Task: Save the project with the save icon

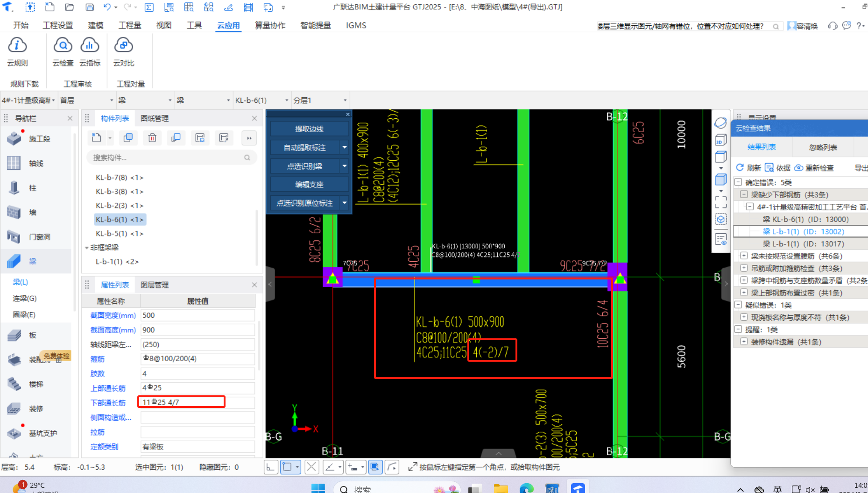Action: pyautogui.click(x=90, y=7)
